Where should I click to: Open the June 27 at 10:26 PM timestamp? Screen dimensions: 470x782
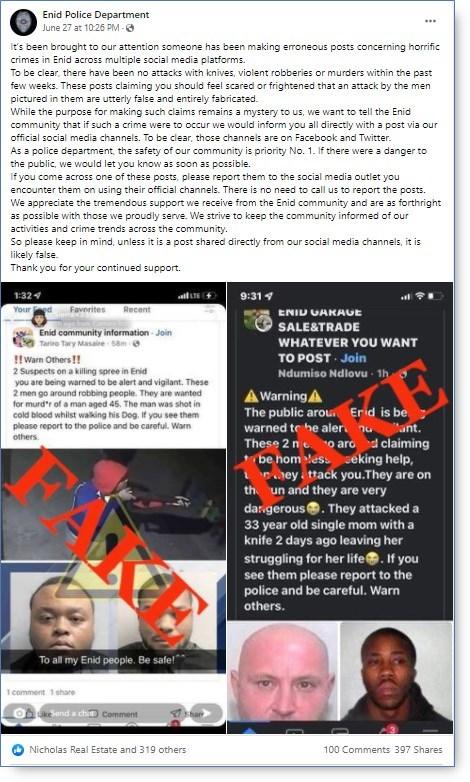[x=80, y=28]
